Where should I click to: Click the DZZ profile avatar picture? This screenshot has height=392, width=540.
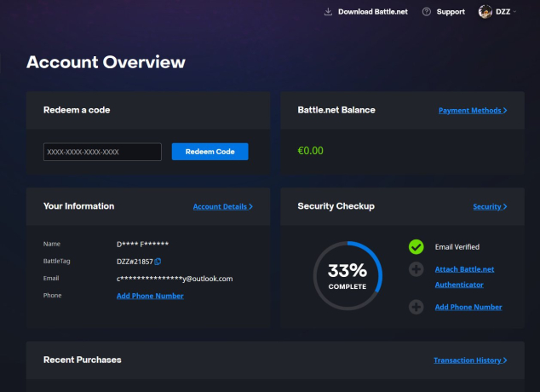coord(485,12)
